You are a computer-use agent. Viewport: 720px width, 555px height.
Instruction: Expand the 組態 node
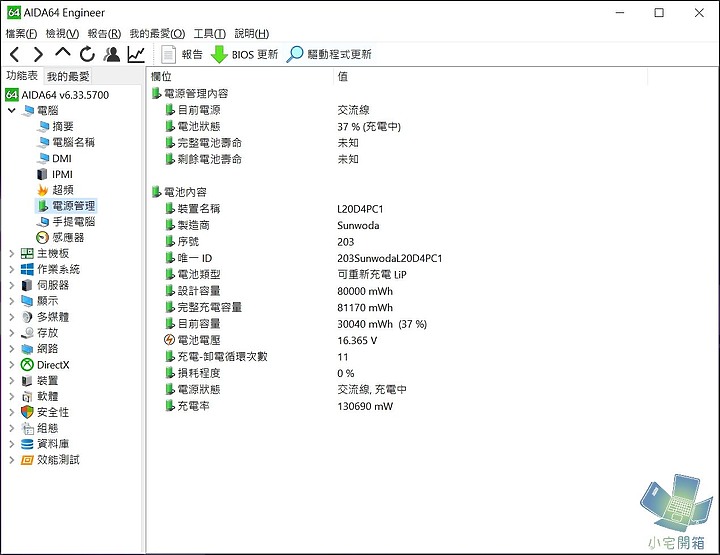pyautogui.click(x=12, y=428)
